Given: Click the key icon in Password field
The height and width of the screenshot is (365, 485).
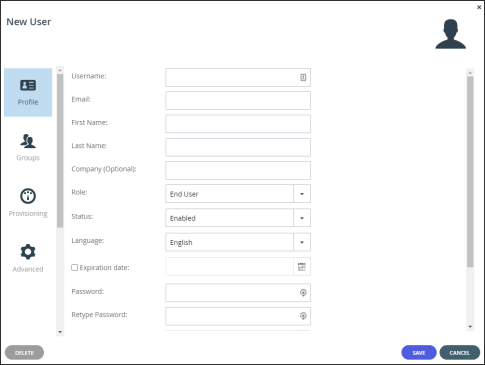Looking at the screenshot, I should (x=303, y=293).
